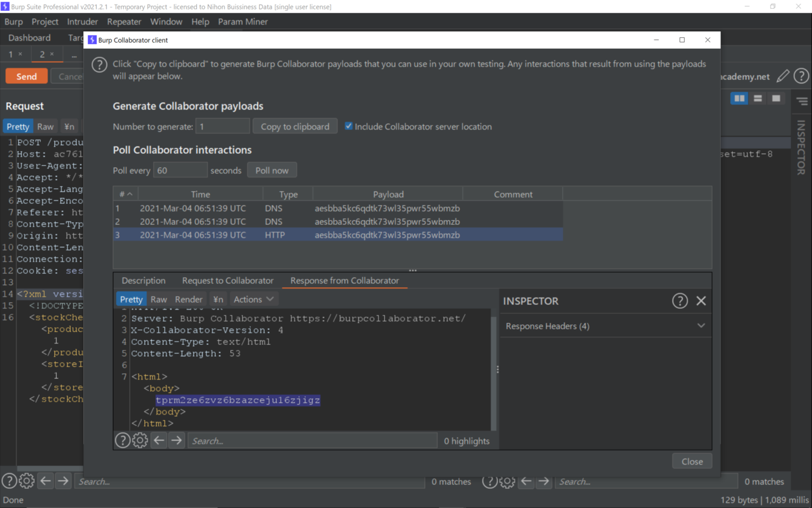This screenshot has height=508, width=812.
Task: Click Copy to clipboard button
Action: pos(295,126)
